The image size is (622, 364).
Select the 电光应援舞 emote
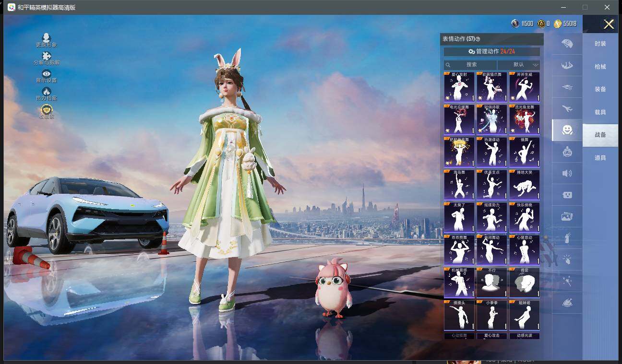point(459,119)
